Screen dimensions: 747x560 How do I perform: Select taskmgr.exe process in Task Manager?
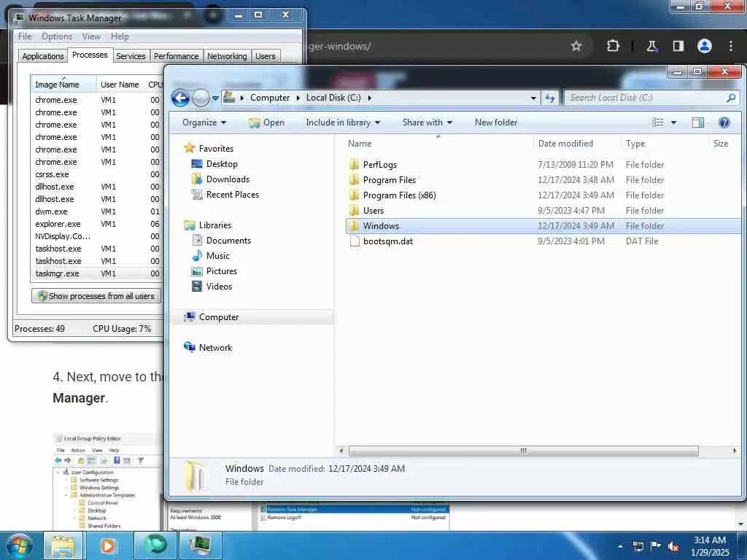coord(57,273)
